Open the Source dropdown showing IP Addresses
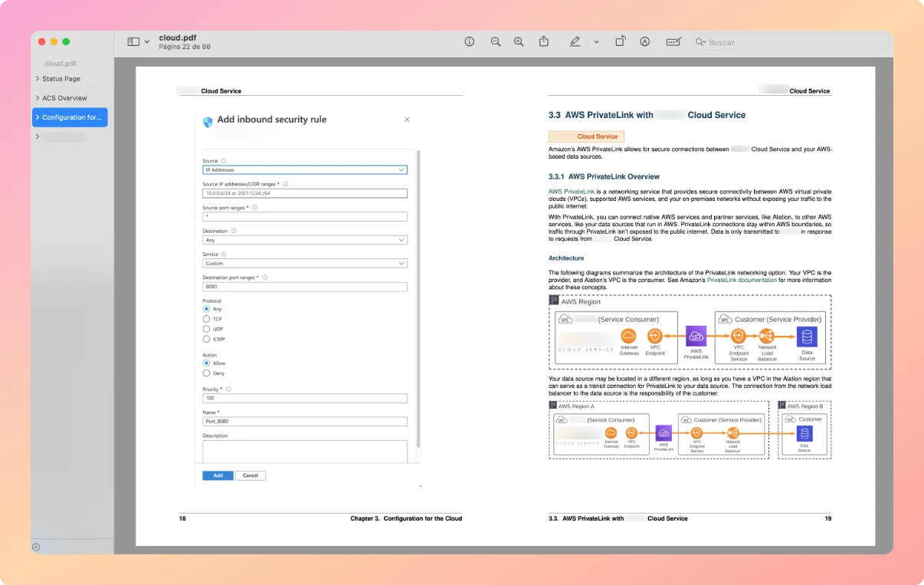The width and height of the screenshot is (924, 585). (x=305, y=169)
